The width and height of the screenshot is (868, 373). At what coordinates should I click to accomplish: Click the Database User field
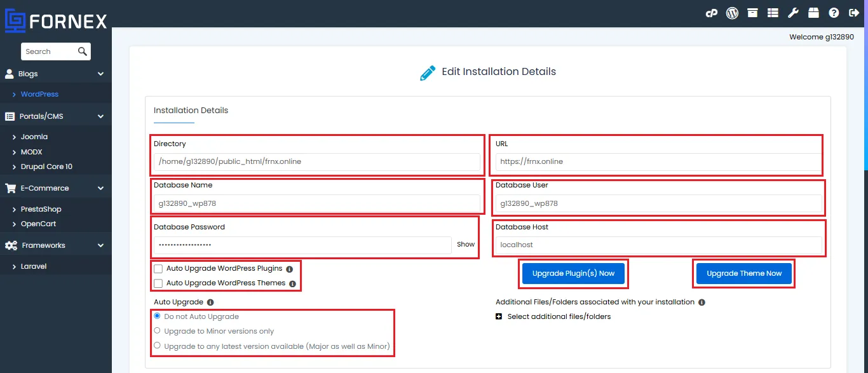[x=658, y=203]
